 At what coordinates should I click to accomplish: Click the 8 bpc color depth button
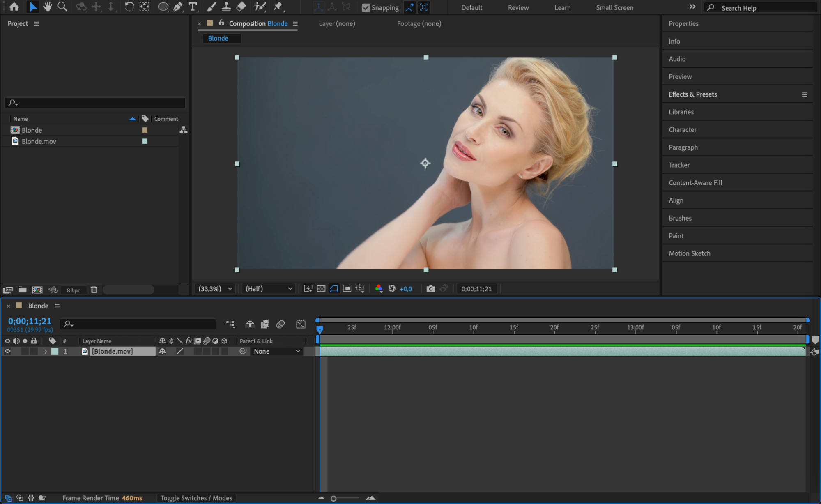(74, 290)
